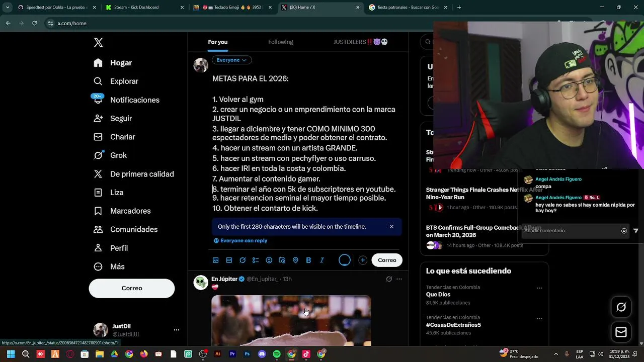644x362 pixels.
Task: Switch to Speedtest por Ookla tab
Action: [53, 8]
